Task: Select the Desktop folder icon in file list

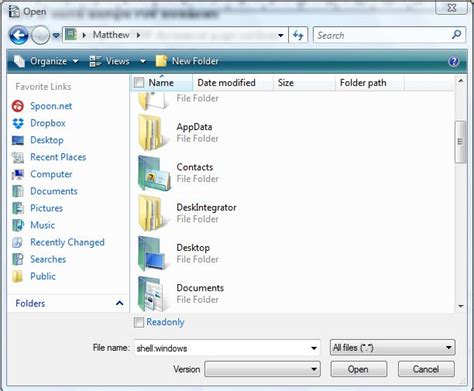Action: [152, 253]
